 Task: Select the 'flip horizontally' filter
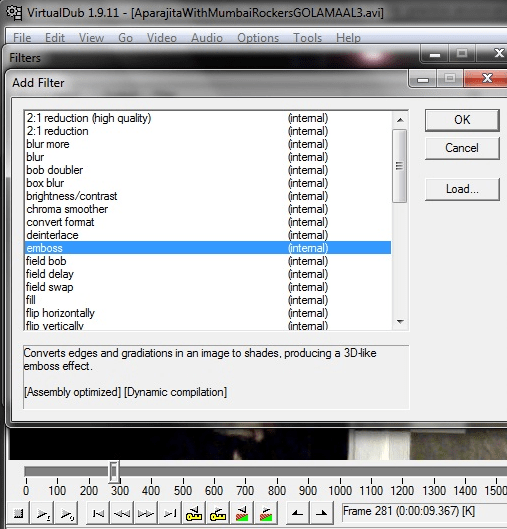[208, 313]
